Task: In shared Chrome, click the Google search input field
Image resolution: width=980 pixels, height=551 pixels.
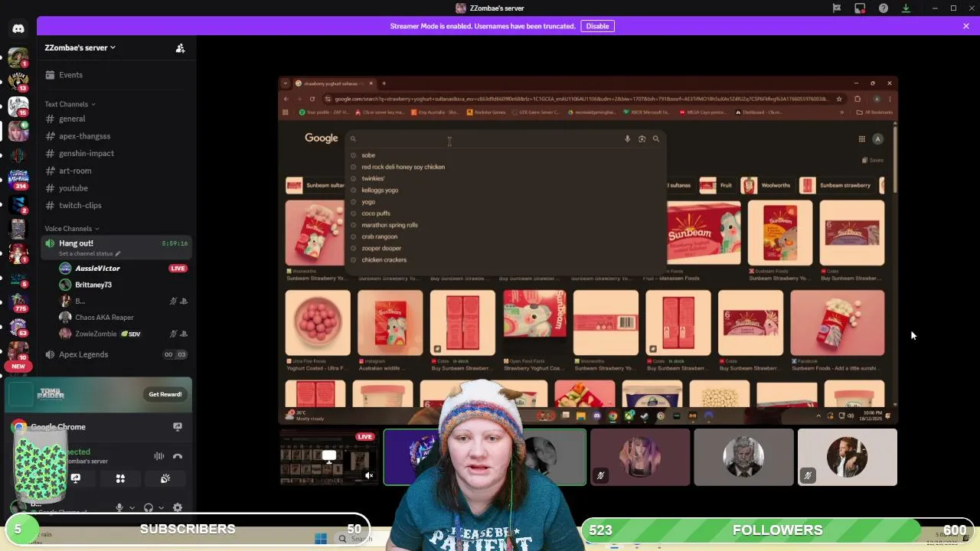Action: [490, 139]
